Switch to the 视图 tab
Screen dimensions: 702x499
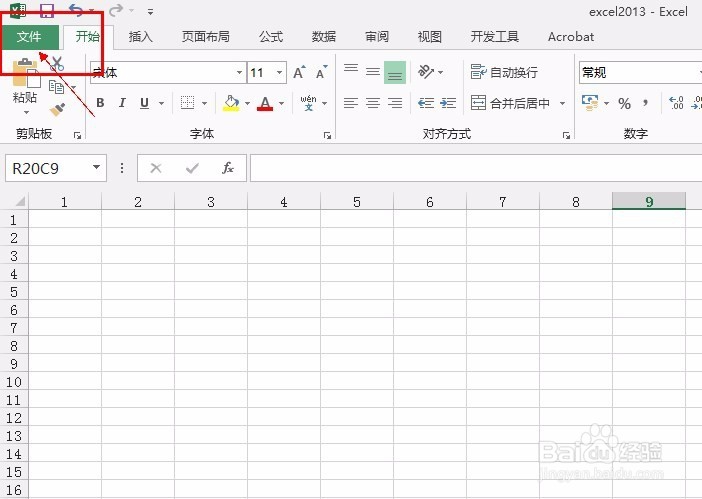coord(429,37)
